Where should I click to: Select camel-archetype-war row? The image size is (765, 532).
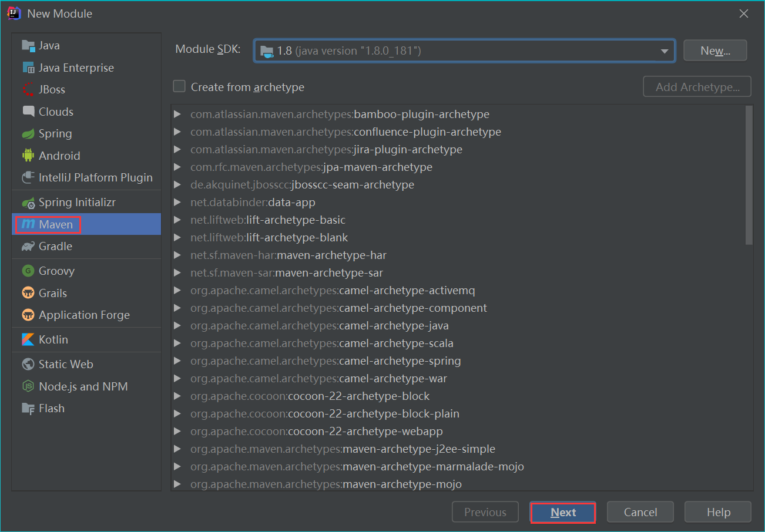[458, 379]
